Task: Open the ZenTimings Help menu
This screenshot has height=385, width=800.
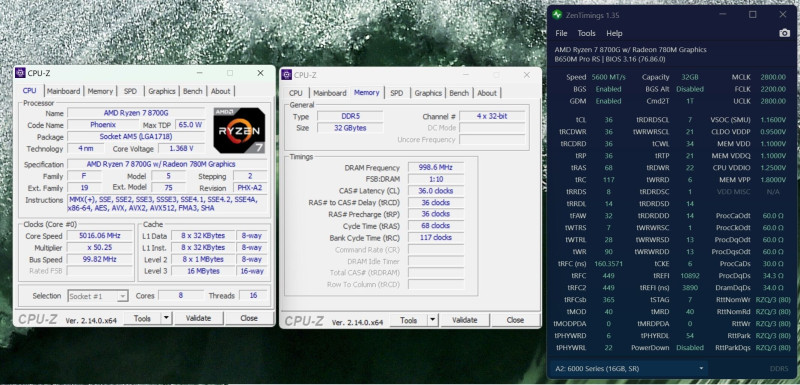Action: (614, 33)
